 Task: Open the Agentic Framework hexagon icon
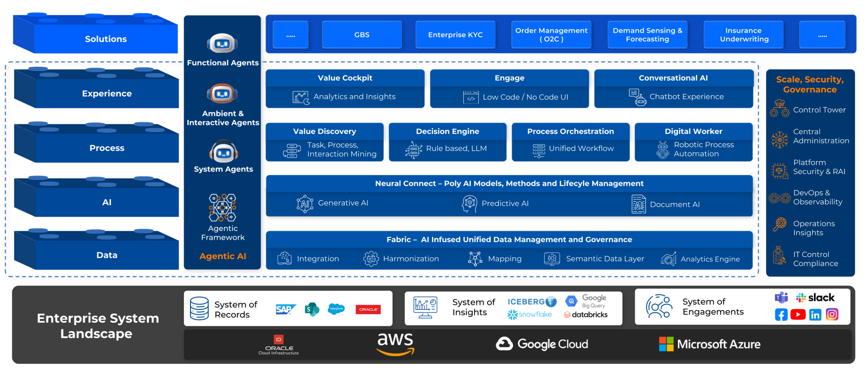click(x=222, y=207)
